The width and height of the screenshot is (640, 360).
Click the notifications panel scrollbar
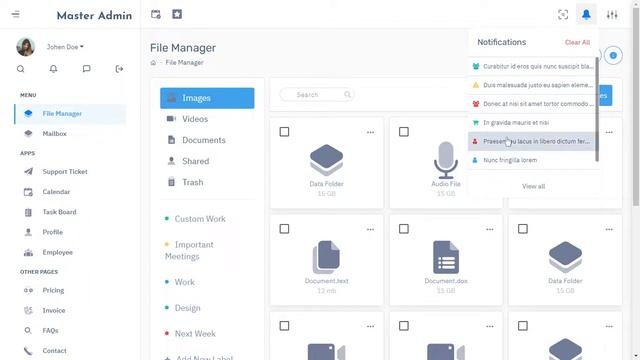(597, 109)
